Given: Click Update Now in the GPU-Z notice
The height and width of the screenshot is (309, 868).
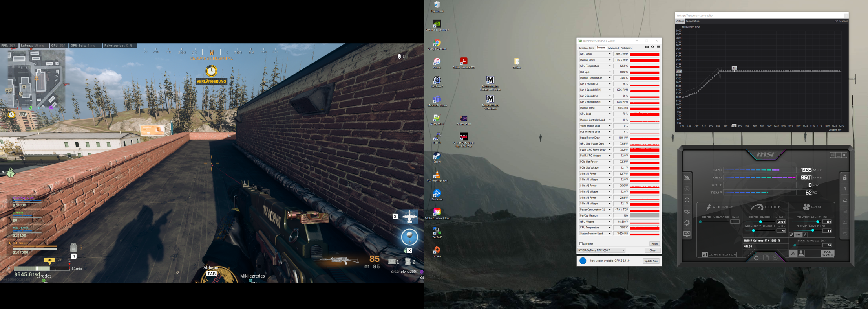Looking at the screenshot, I should coord(651,261).
